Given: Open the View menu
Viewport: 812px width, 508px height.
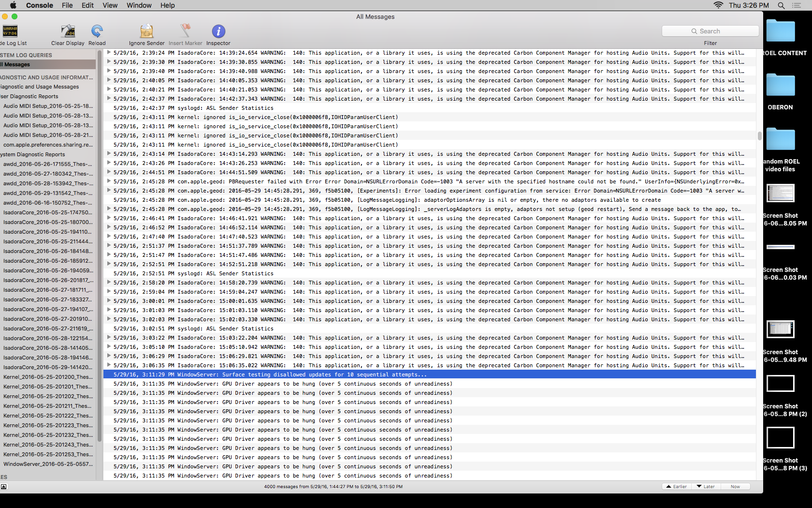Looking at the screenshot, I should (x=110, y=5).
